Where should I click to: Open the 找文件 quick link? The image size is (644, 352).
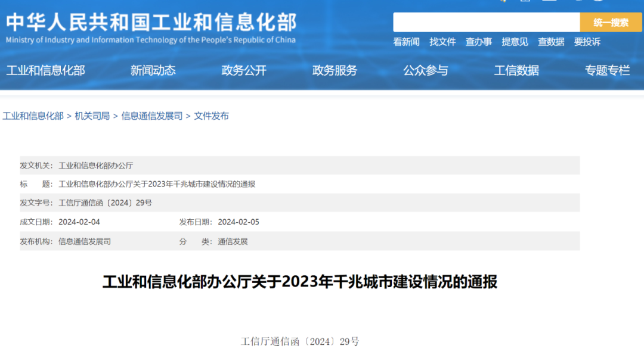coord(442,42)
